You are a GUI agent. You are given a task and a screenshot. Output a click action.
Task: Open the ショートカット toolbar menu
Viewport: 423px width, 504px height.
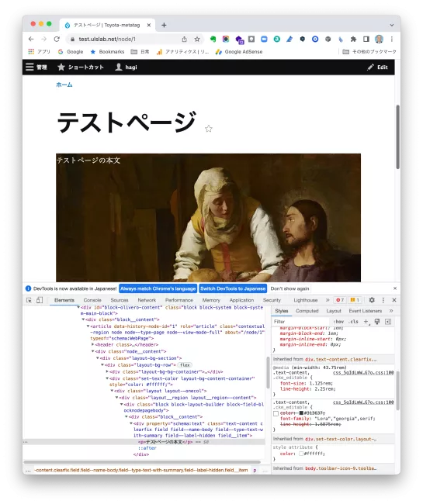(x=81, y=67)
